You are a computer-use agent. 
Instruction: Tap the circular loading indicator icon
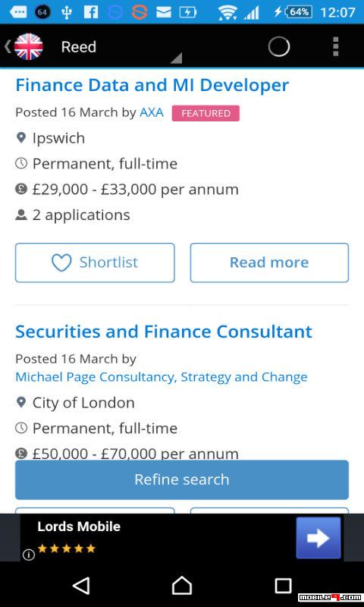pos(278,47)
